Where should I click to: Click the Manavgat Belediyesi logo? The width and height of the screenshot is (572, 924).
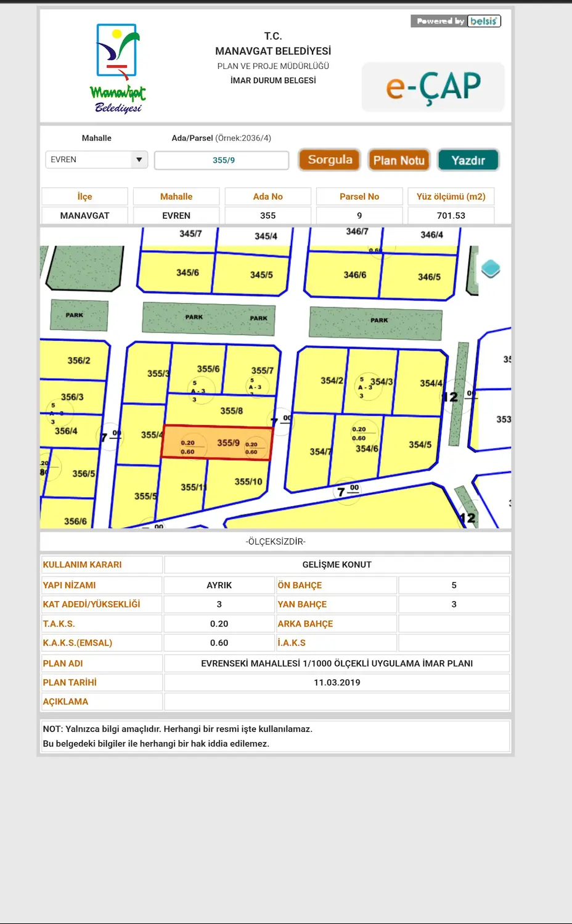click(118, 68)
